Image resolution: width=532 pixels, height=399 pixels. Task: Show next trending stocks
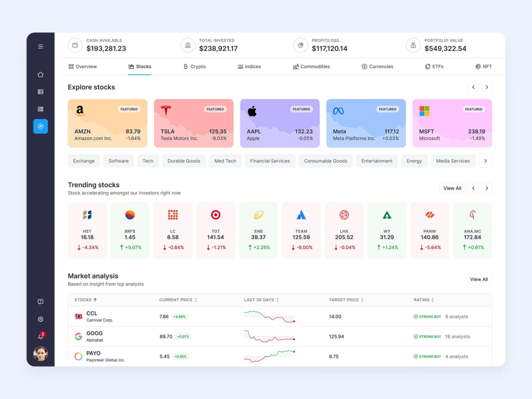tap(487, 188)
